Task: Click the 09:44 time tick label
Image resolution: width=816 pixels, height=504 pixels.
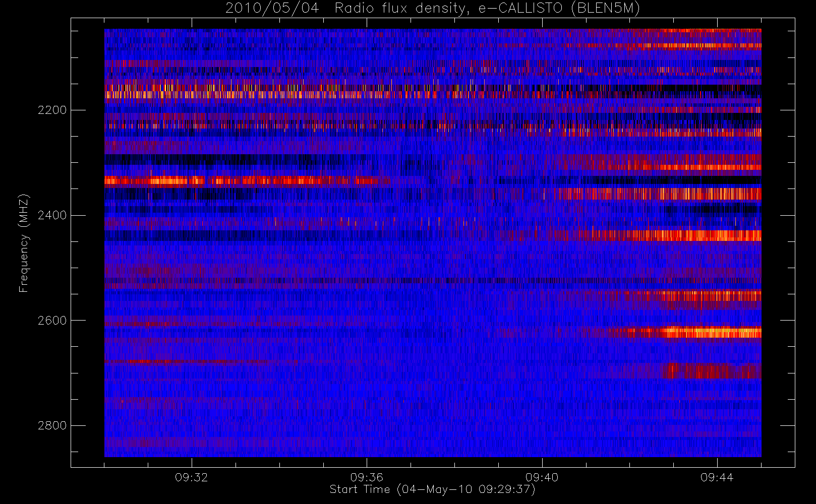Action: (x=717, y=477)
